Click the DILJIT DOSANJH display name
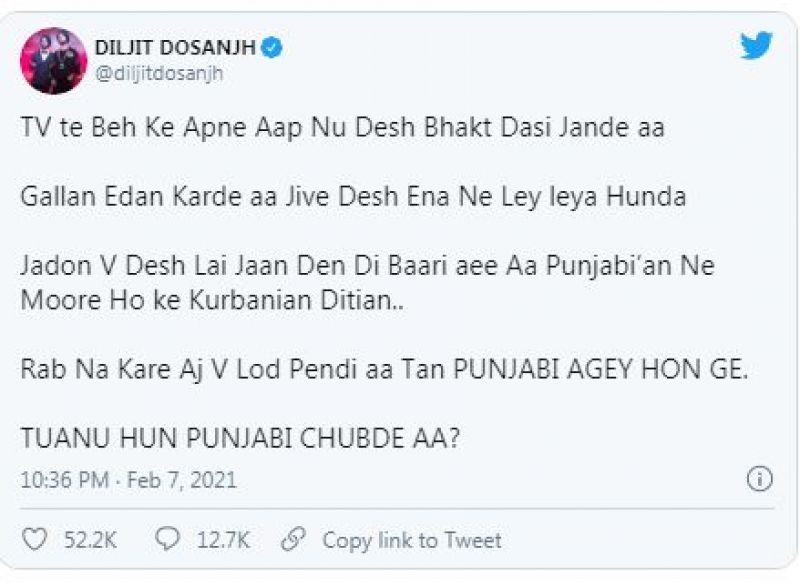The image size is (800, 586). [x=175, y=47]
